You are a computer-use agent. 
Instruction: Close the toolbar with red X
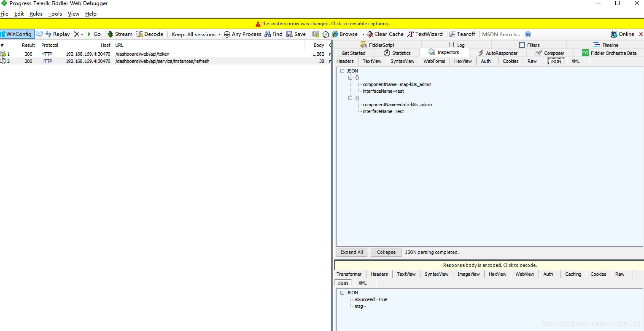pyautogui.click(x=641, y=34)
